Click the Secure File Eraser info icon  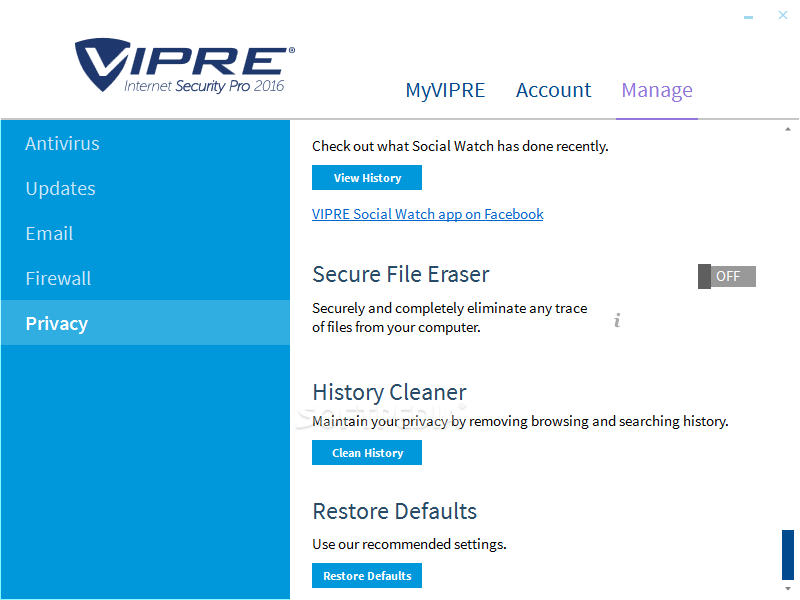pos(617,320)
